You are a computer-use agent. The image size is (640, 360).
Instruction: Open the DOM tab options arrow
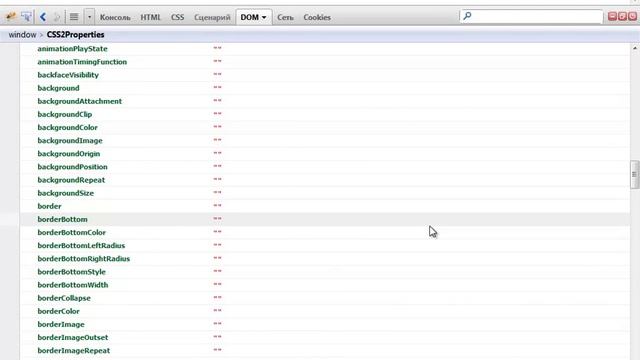[x=264, y=17]
